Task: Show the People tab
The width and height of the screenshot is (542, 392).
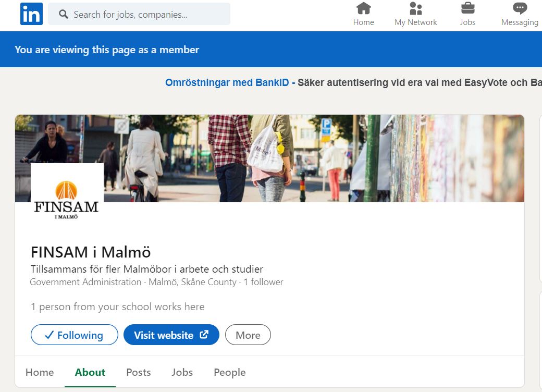Action: (x=229, y=372)
